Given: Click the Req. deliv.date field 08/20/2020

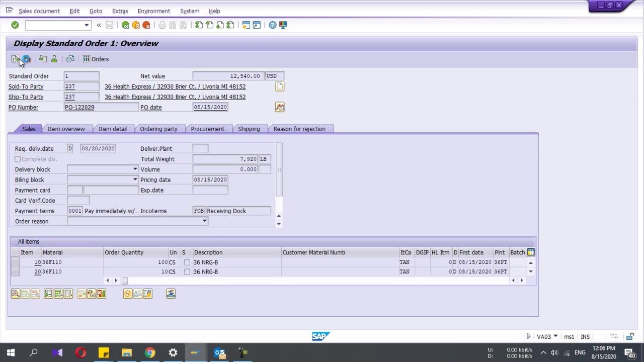Looking at the screenshot, I should [x=98, y=149].
